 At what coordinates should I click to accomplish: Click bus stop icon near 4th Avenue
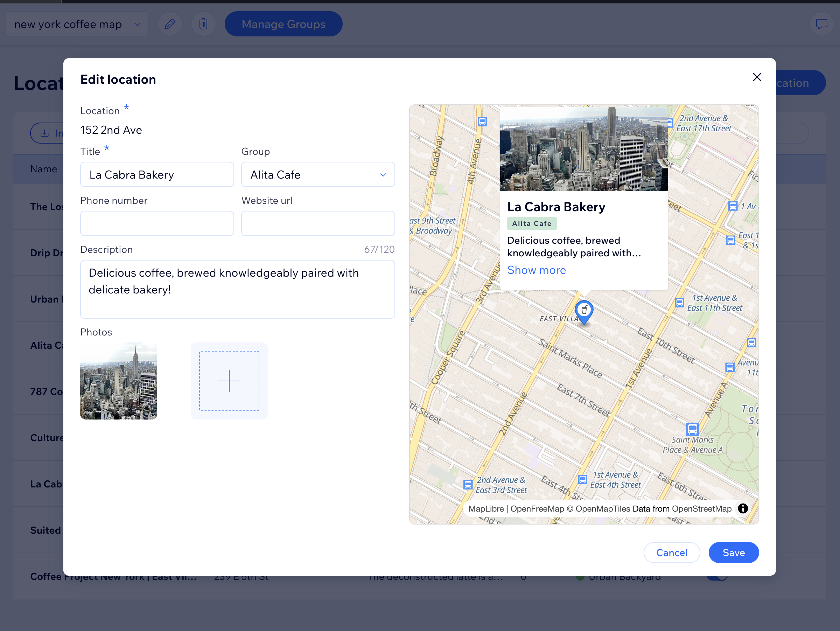pos(482,122)
